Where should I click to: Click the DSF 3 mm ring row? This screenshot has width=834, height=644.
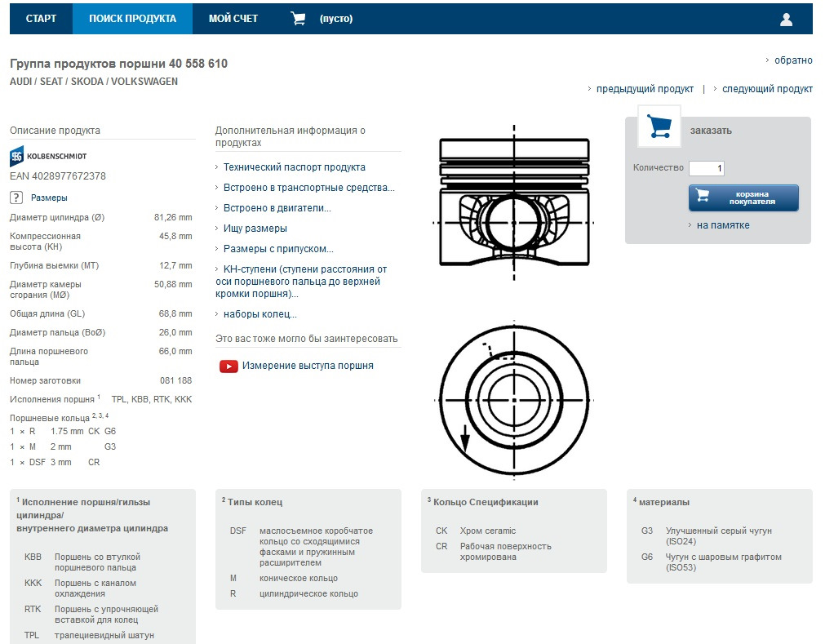tap(55, 462)
